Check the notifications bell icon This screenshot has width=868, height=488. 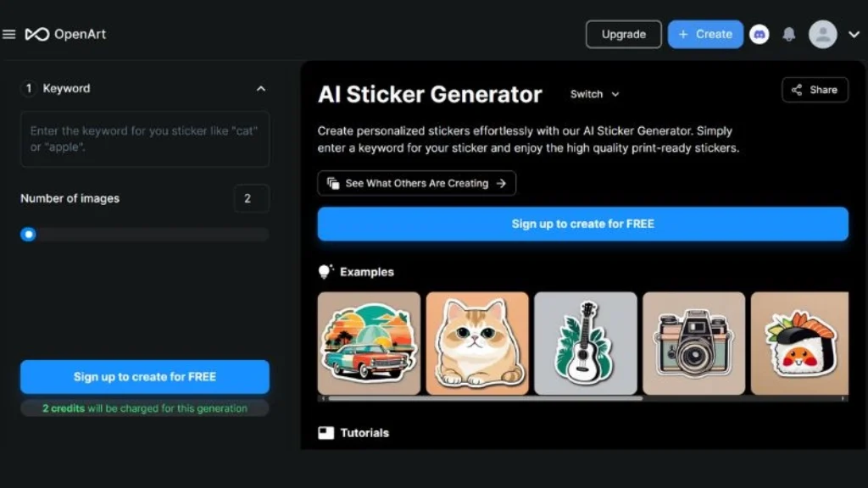[x=789, y=34]
